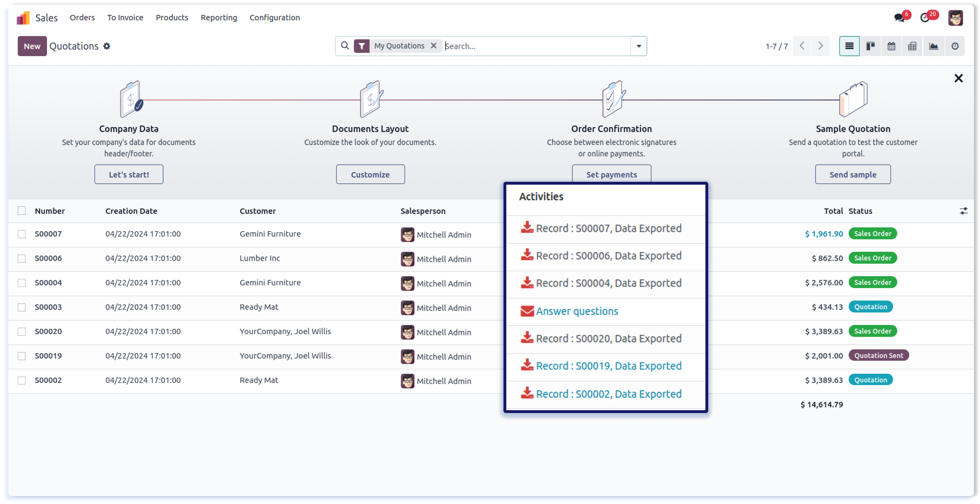Viewport: 980px width, 504px height.
Task: Go to next page arrow
Action: (x=821, y=46)
